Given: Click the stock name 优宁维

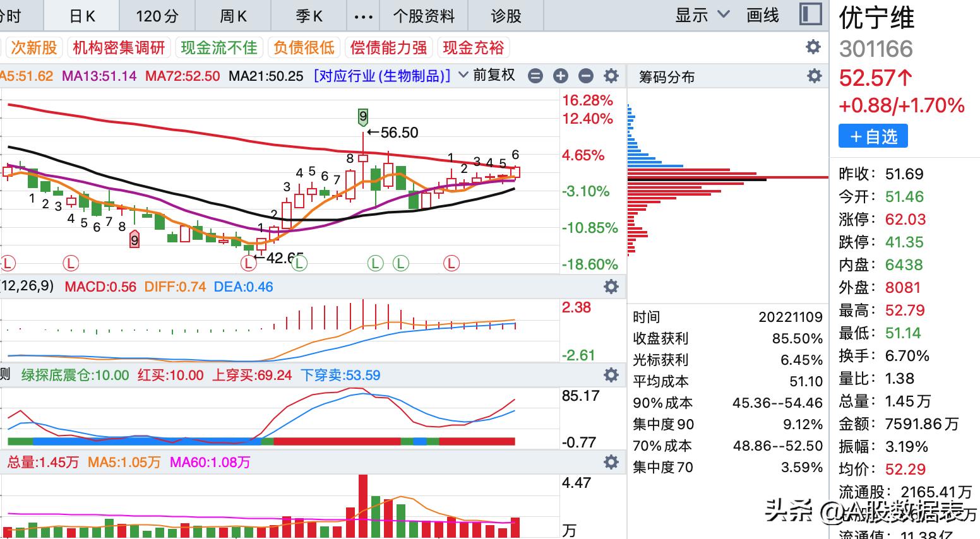Looking at the screenshot, I should [876, 19].
